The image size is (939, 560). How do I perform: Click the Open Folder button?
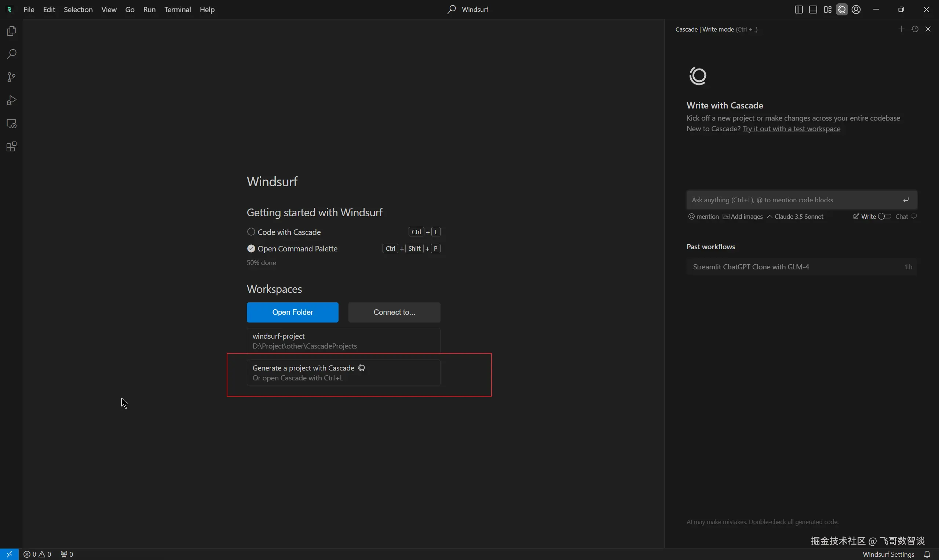[x=292, y=312]
